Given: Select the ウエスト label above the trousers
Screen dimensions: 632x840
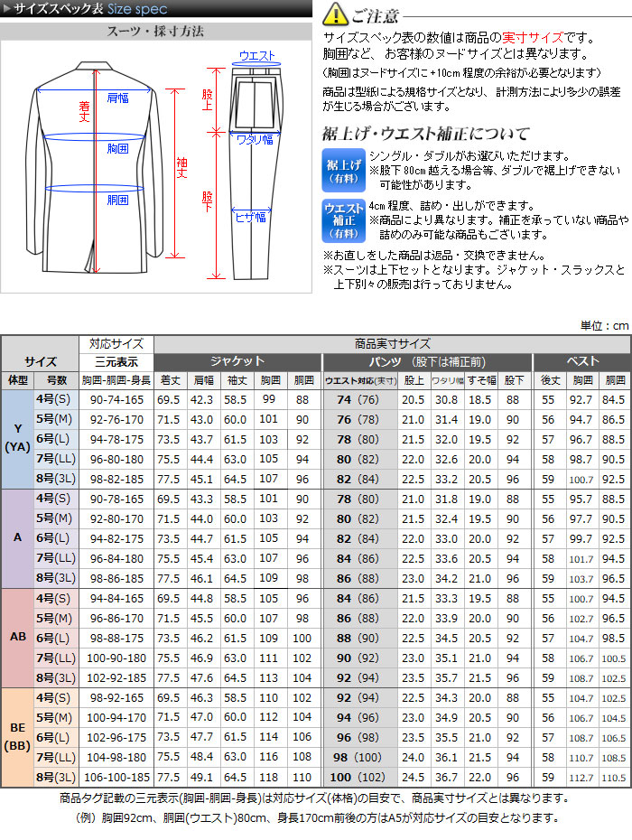Looking at the screenshot, I should pos(256,56).
